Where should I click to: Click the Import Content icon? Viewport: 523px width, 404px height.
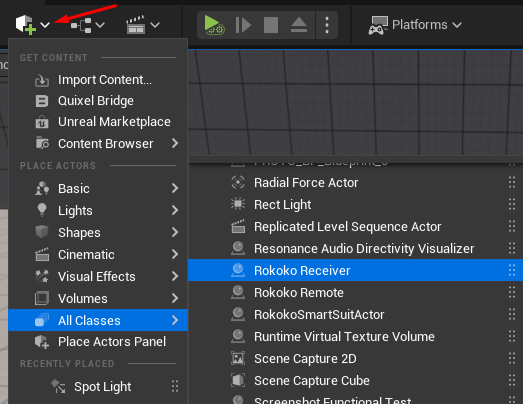[42, 80]
